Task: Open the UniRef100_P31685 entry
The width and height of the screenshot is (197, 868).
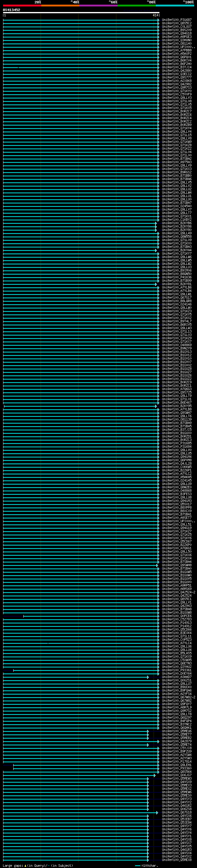Action: pos(176,443)
